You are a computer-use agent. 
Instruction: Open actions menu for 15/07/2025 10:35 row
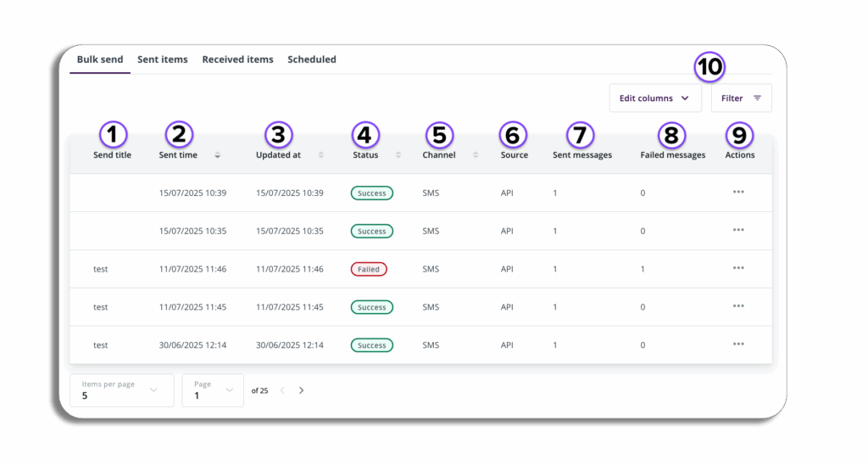tap(738, 230)
